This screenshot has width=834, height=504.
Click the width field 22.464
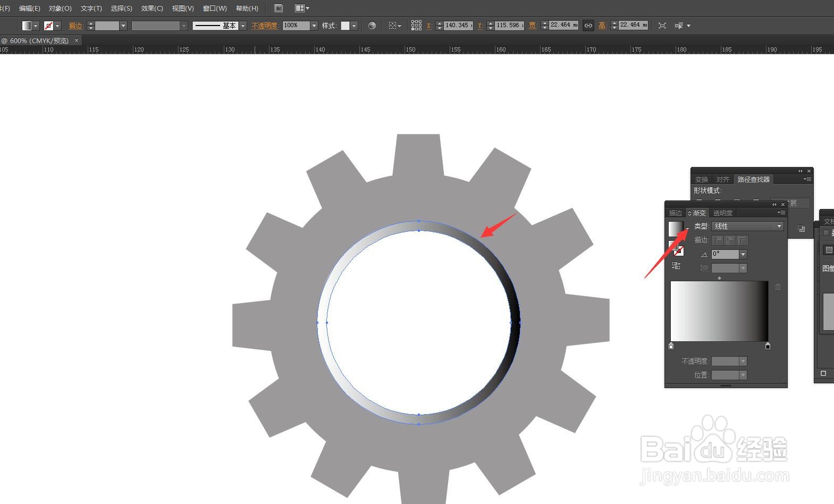coord(563,26)
